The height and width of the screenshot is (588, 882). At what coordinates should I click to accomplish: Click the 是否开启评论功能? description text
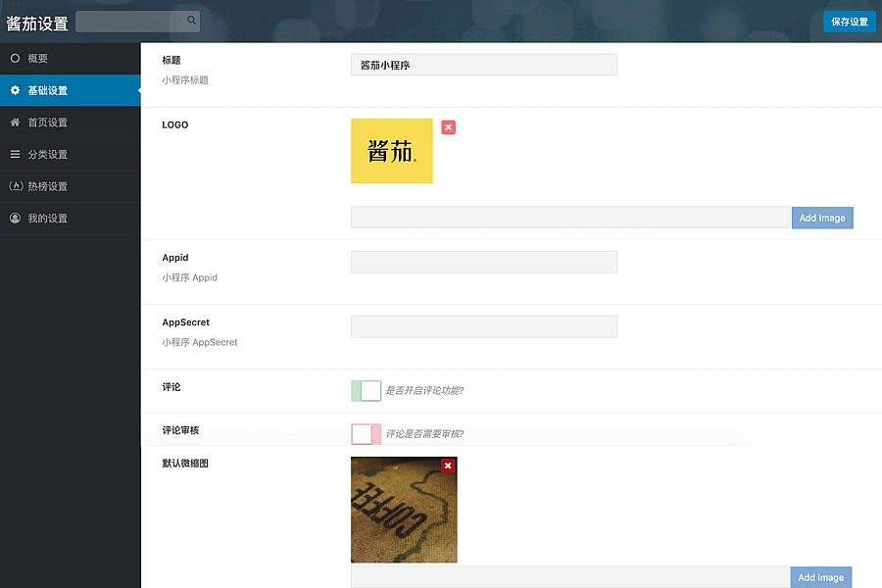424,390
